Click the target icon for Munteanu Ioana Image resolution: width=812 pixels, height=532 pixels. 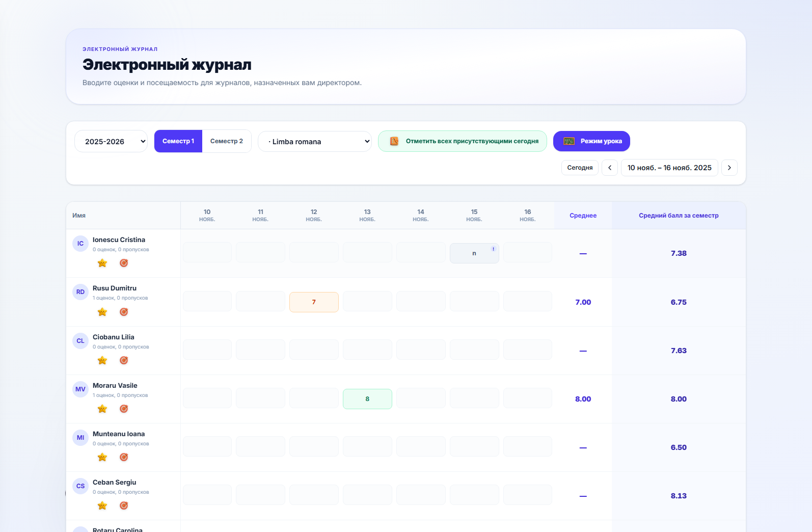pos(124,457)
